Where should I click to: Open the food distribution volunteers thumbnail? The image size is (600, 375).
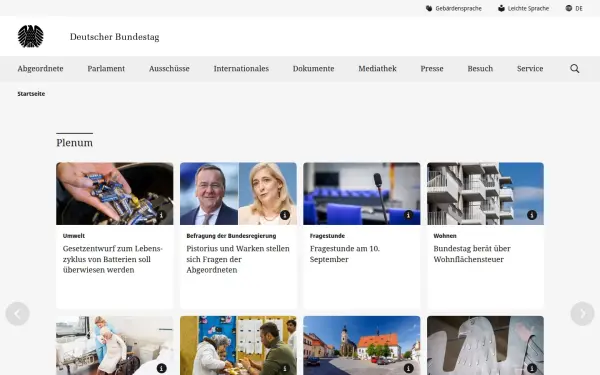point(238,346)
